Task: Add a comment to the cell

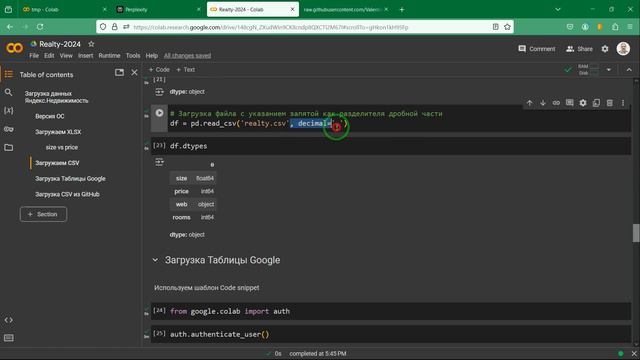Action: (569, 103)
